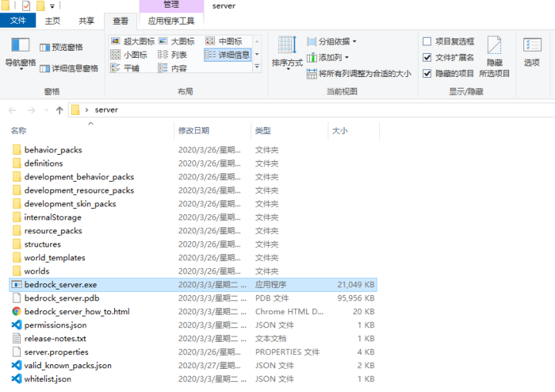This screenshot has height=392, width=555.
Task: Select the whitelist.json file
Action: [193, 379]
